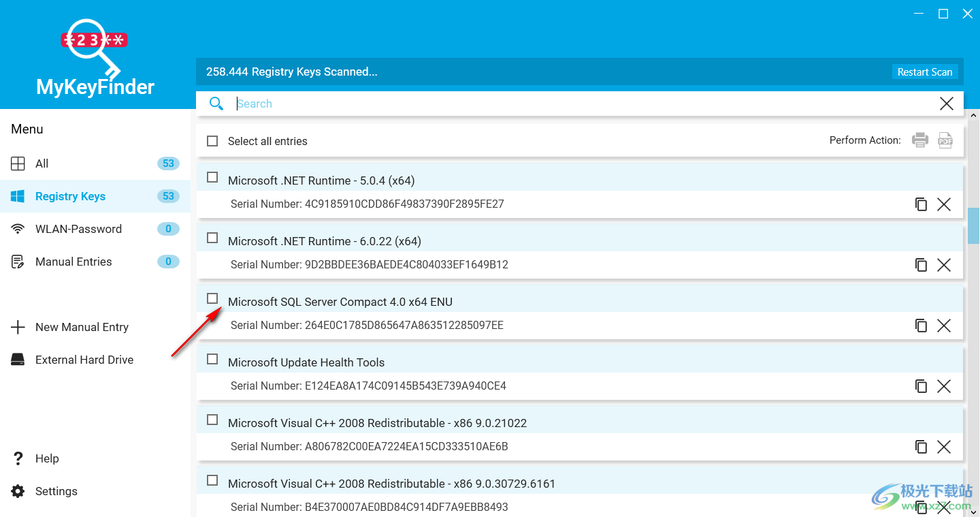Print selected entries with the printer icon
This screenshot has height=517, width=980.
(920, 140)
